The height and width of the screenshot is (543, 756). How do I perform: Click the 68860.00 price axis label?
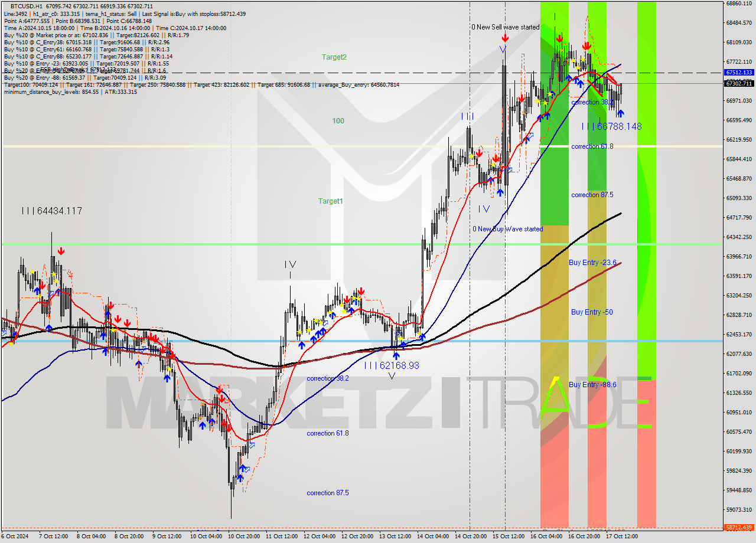click(x=739, y=4)
